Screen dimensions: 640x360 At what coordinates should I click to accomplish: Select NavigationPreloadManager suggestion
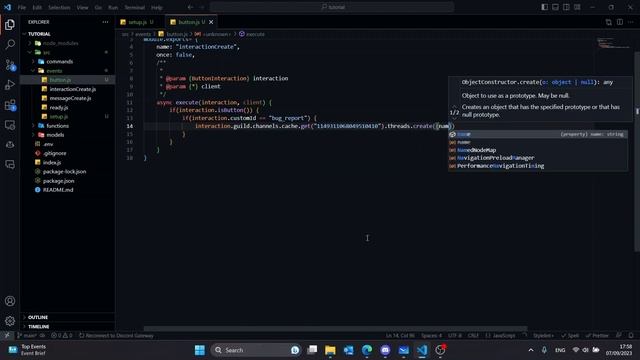point(538,158)
